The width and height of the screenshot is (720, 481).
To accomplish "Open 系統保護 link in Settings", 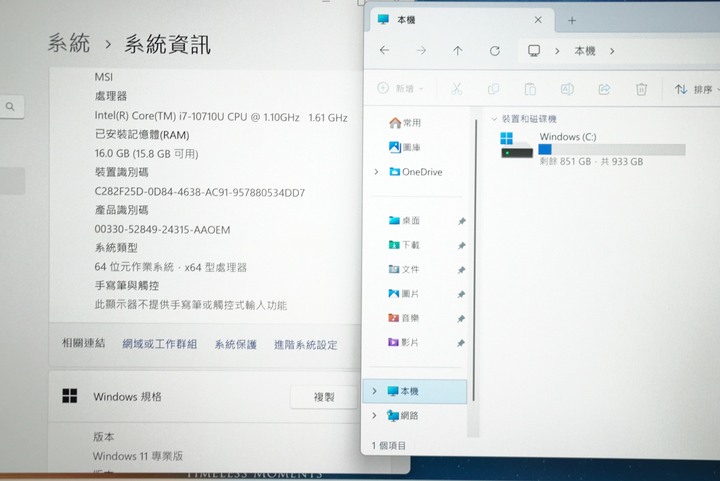I will pyautogui.click(x=236, y=344).
